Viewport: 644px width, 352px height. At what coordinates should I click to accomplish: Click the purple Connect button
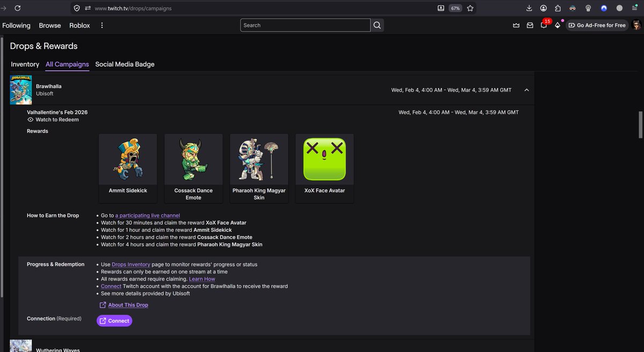(114, 321)
